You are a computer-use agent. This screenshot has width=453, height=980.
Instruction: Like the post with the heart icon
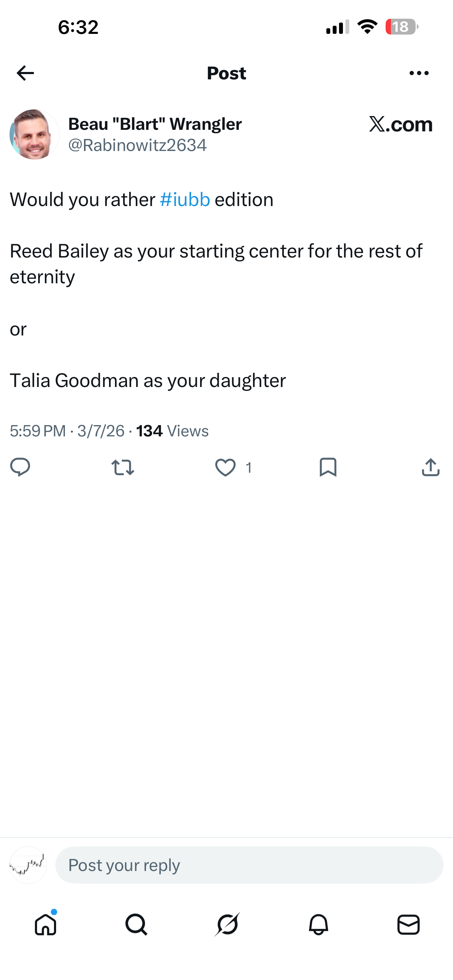pyautogui.click(x=225, y=467)
